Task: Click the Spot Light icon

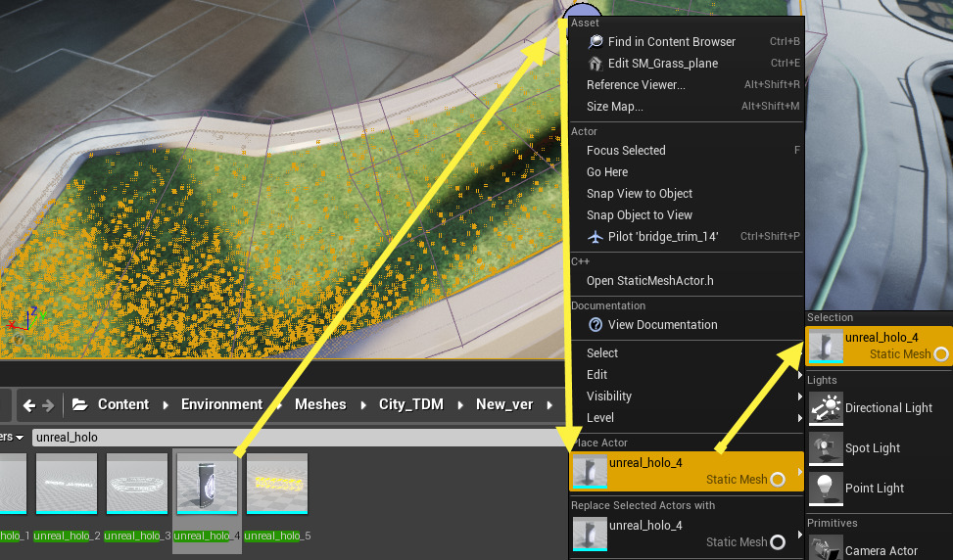Action: pos(826,448)
